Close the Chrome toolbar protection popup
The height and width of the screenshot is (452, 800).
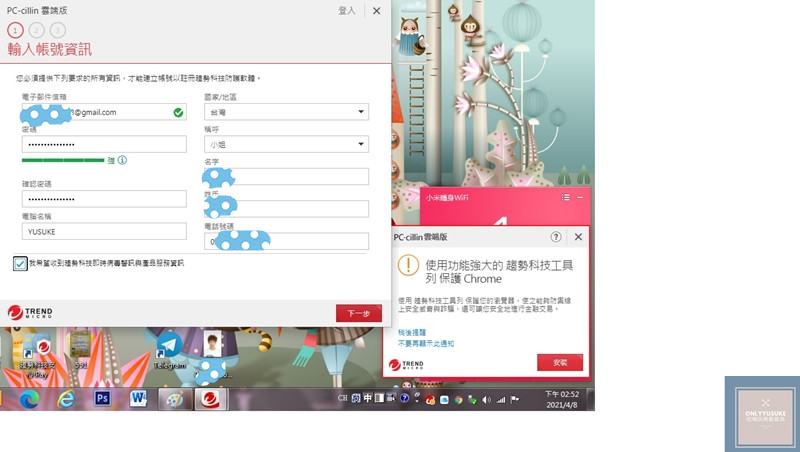click(578, 237)
